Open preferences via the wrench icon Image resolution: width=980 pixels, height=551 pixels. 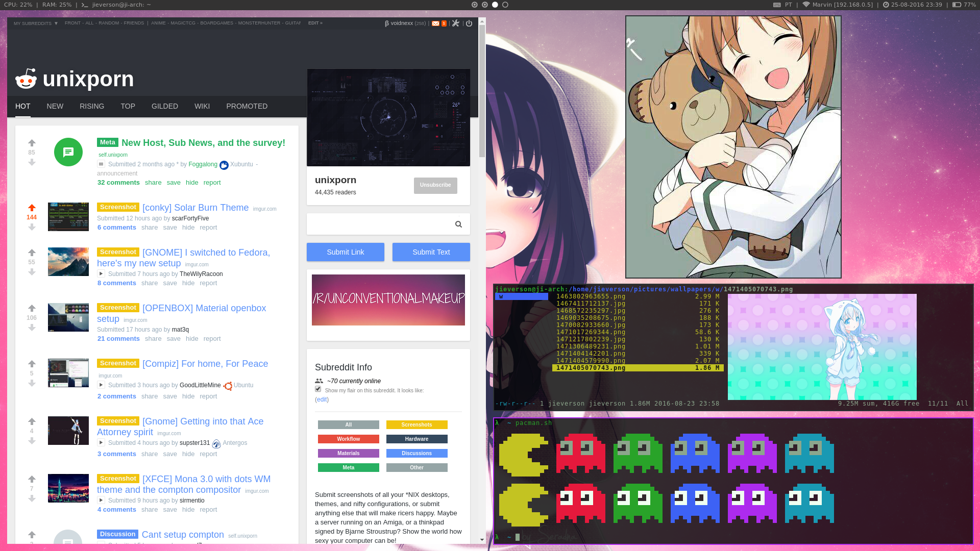[x=456, y=23]
